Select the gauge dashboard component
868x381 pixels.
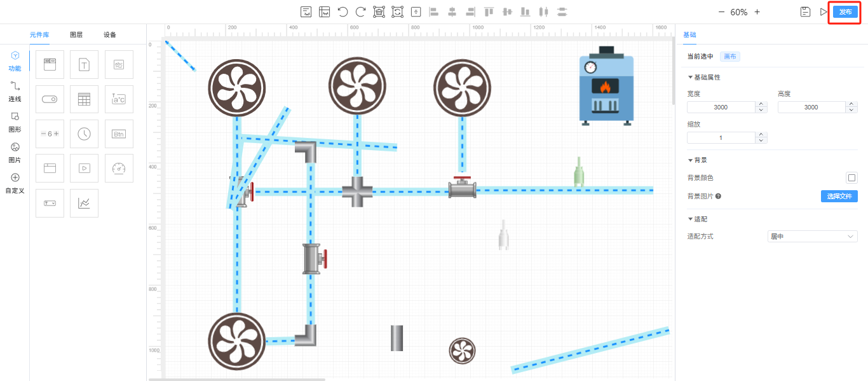click(x=119, y=168)
